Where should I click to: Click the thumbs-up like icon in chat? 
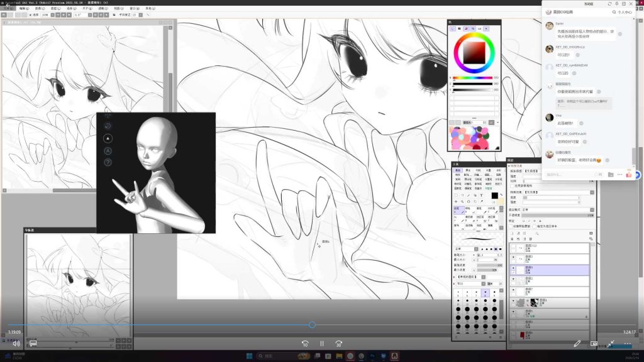[x=629, y=174]
